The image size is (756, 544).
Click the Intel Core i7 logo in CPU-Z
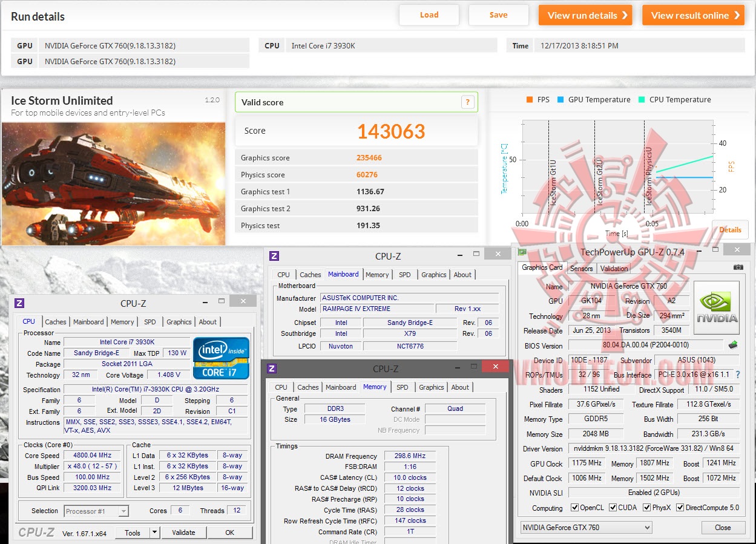click(221, 358)
